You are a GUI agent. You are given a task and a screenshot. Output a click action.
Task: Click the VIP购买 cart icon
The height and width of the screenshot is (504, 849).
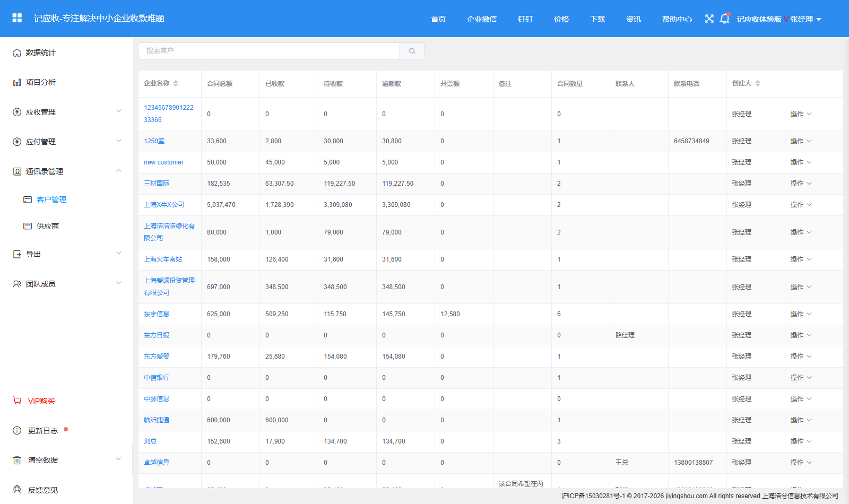pos(17,401)
